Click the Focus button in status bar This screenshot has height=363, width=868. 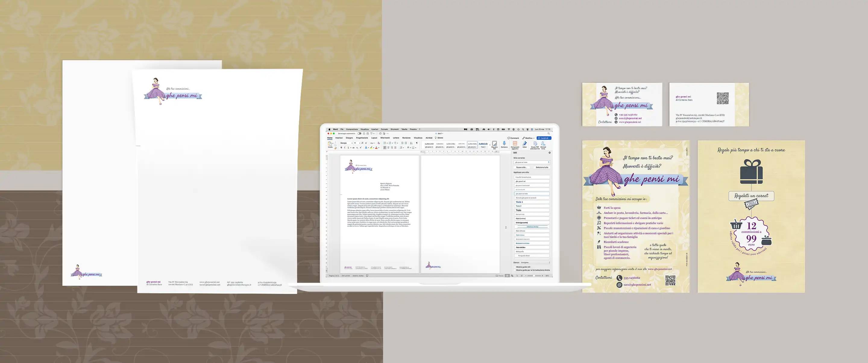(500, 276)
